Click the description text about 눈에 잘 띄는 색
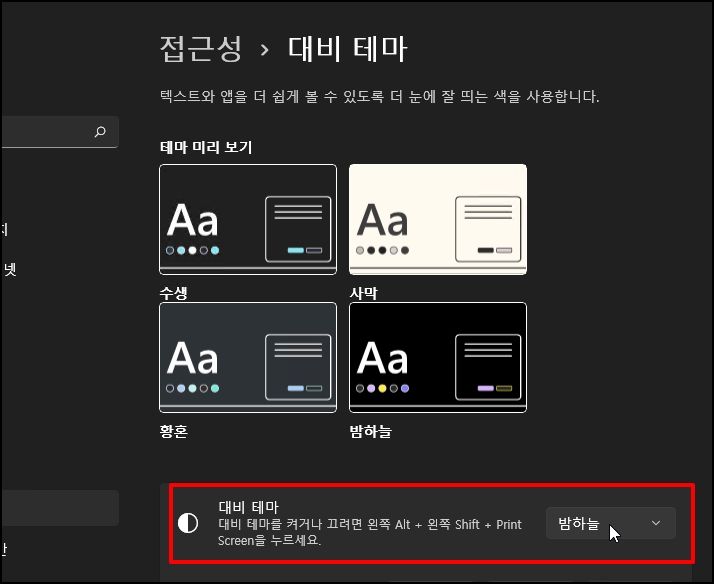Image resolution: width=714 pixels, height=584 pixels. tap(379, 96)
